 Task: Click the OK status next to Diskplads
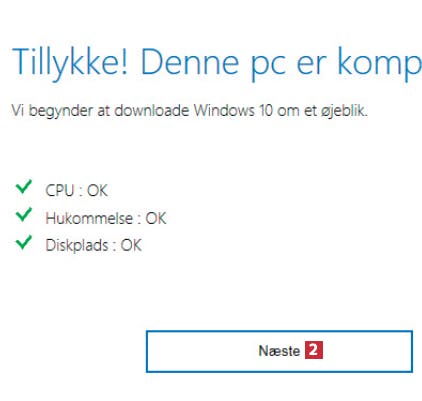pos(131,246)
